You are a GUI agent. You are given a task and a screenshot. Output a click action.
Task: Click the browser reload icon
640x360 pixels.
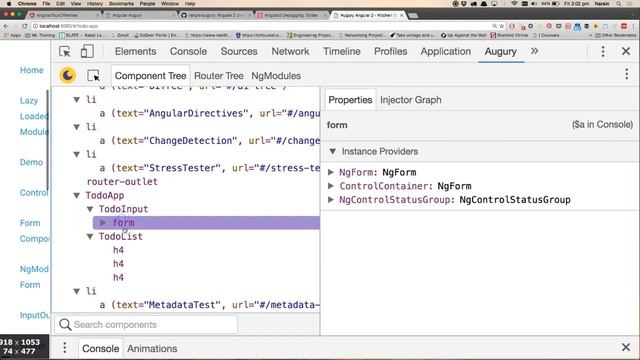(x=24, y=26)
